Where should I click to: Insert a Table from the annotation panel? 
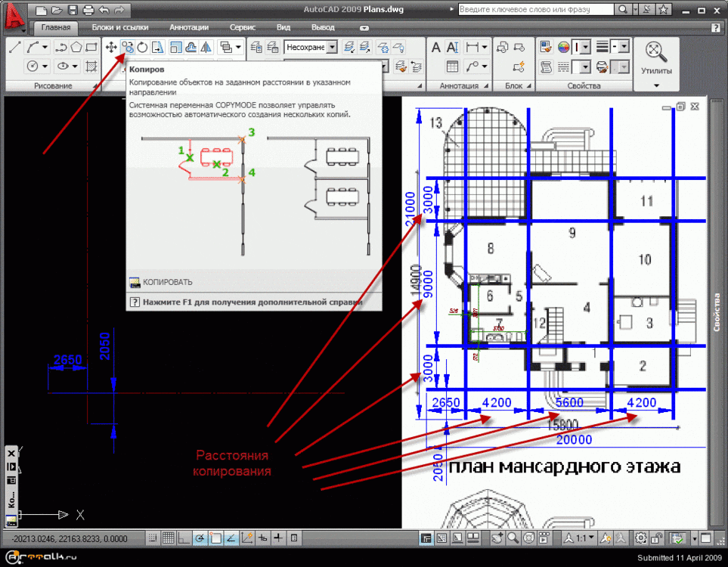[x=452, y=67]
